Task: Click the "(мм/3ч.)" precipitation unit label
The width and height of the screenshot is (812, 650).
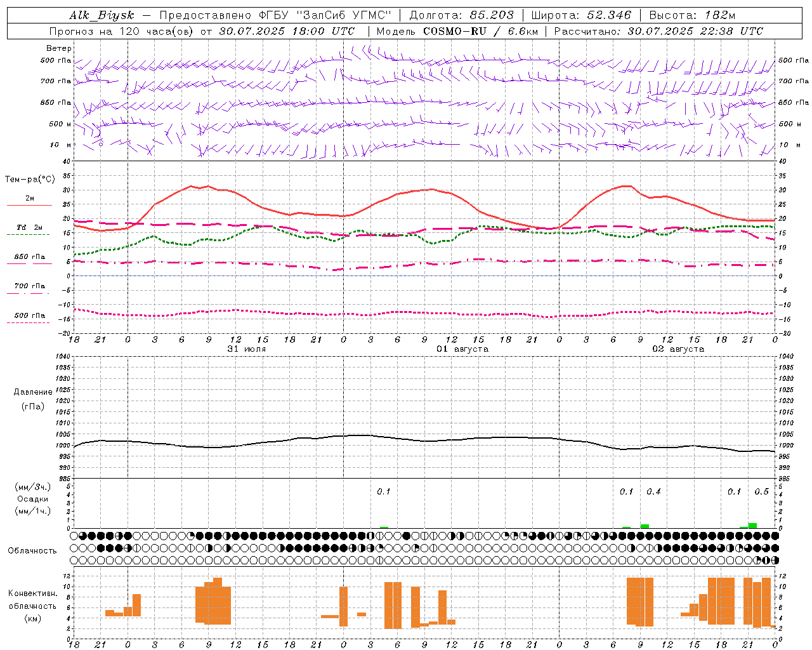Action: [33, 487]
